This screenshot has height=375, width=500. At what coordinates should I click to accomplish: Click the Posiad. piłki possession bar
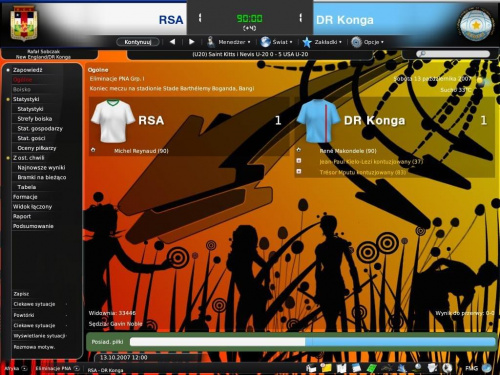point(313,342)
